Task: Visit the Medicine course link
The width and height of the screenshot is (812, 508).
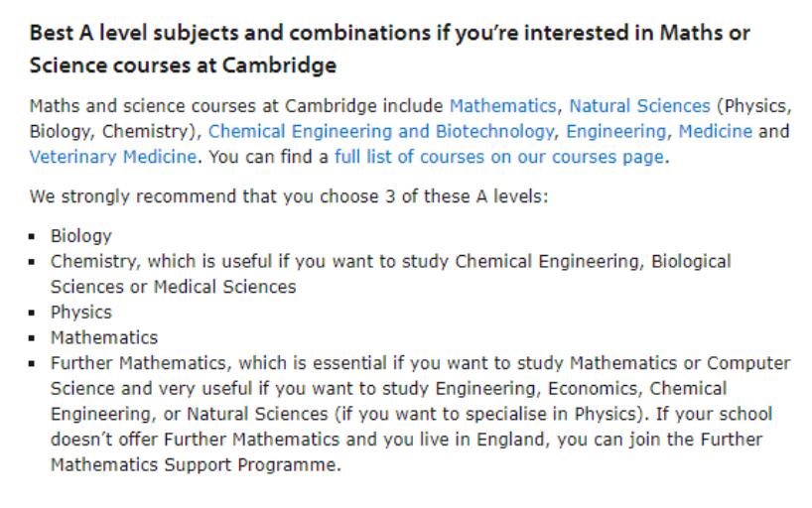Action: coord(715,131)
